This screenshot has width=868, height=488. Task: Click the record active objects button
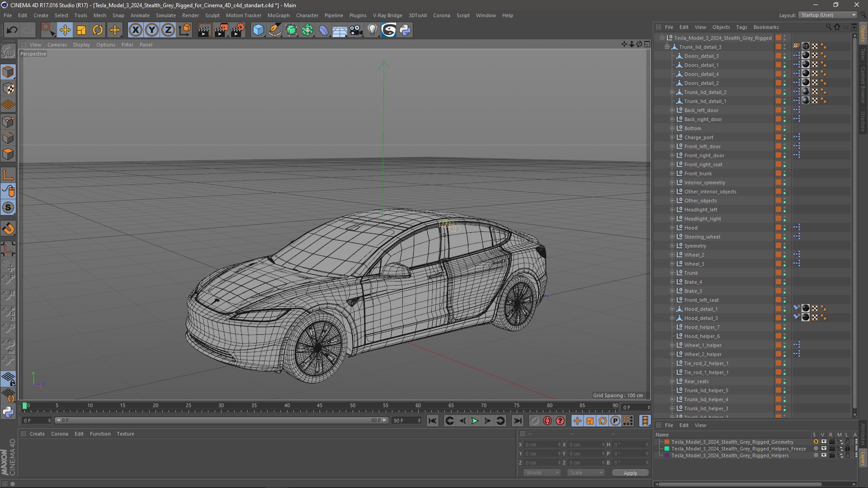coord(534,421)
